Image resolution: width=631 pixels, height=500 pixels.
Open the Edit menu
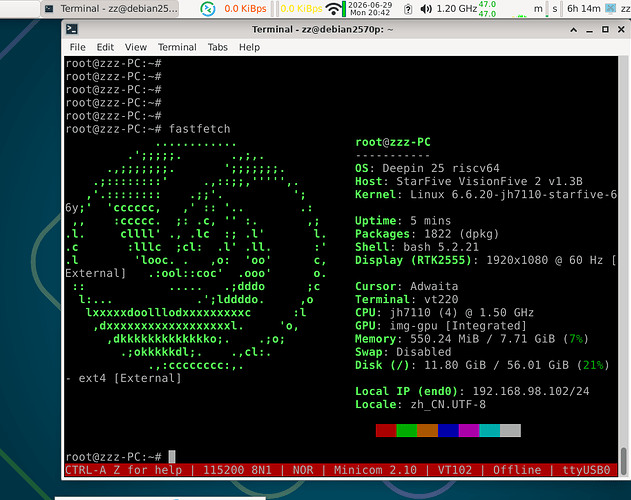coord(105,47)
